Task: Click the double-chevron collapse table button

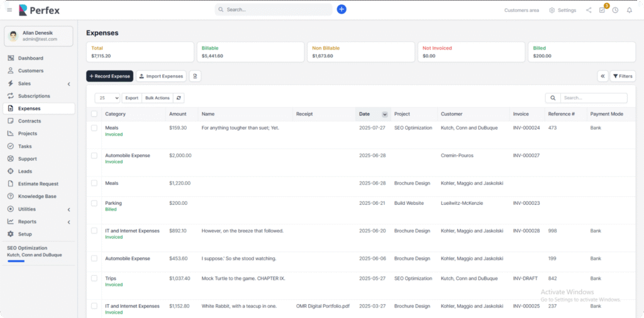Action: tap(602, 76)
